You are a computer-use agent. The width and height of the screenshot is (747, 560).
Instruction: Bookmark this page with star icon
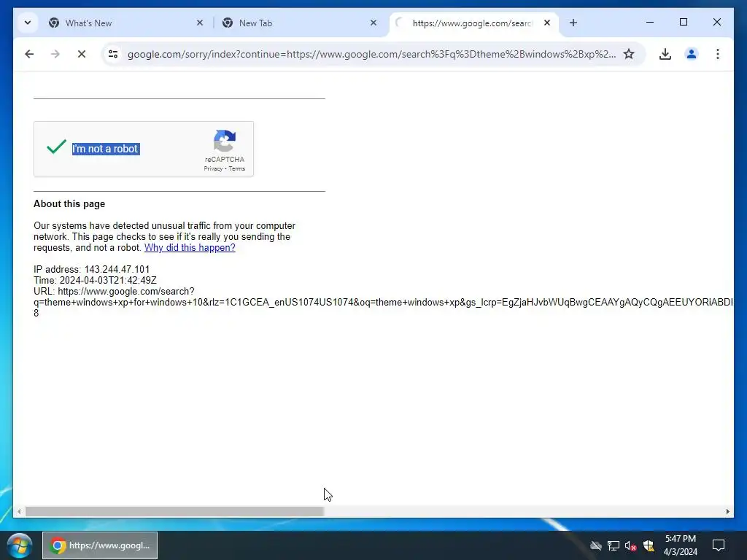coord(629,54)
